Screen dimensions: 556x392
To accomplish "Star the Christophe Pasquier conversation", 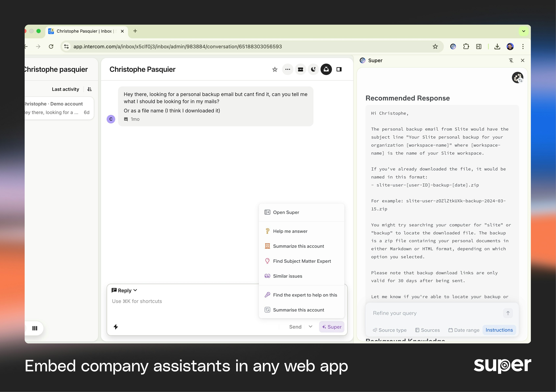I will coord(275,69).
